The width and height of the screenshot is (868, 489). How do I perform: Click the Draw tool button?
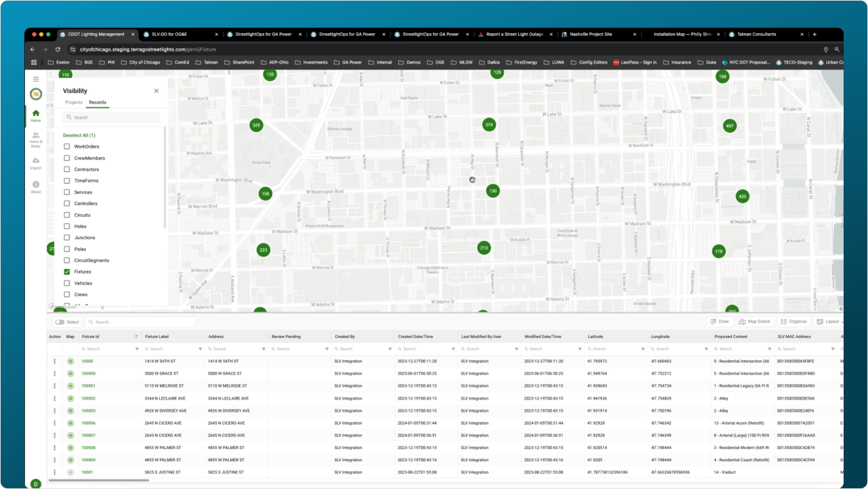(x=720, y=322)
